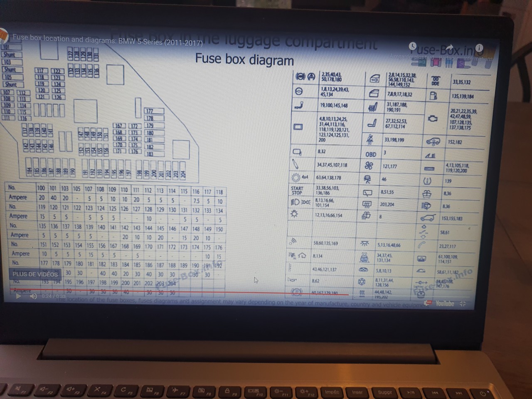The height and width of the screenshot is (399, 532).
Task: Click the red video progress bar
Action: click(179, 292)
